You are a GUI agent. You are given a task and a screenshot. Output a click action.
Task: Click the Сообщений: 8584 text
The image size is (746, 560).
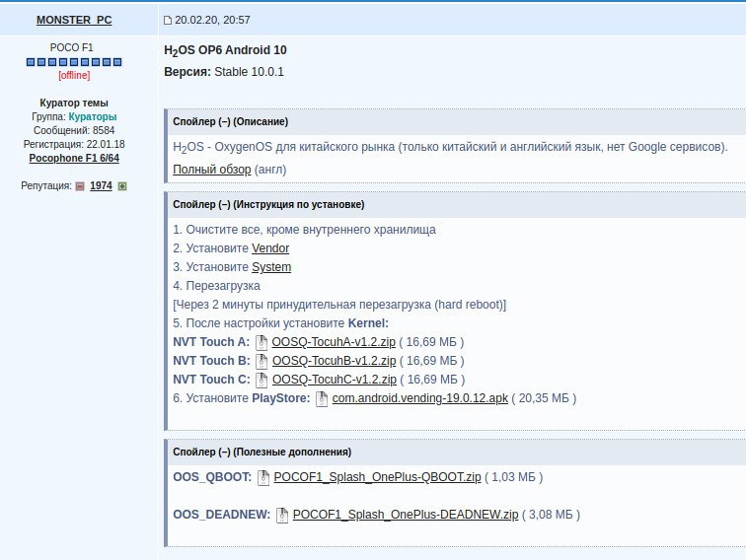point(74,130)
